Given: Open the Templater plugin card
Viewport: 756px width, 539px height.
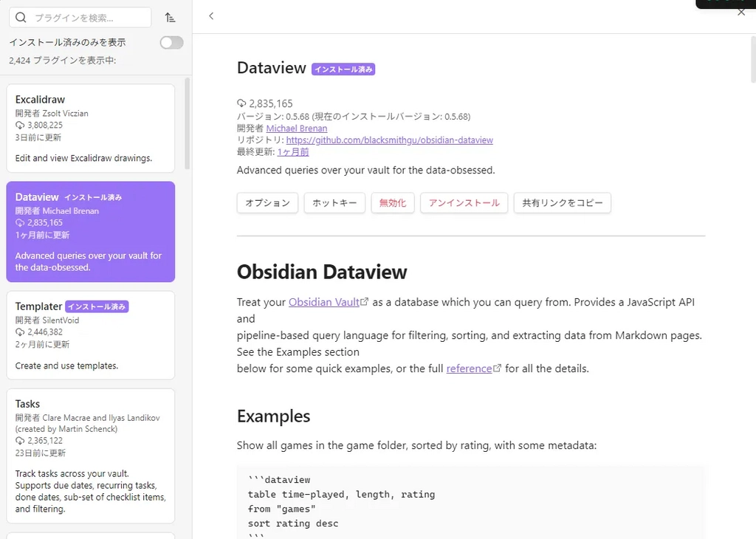Looking at the screenshot, I should pos(91,335).
